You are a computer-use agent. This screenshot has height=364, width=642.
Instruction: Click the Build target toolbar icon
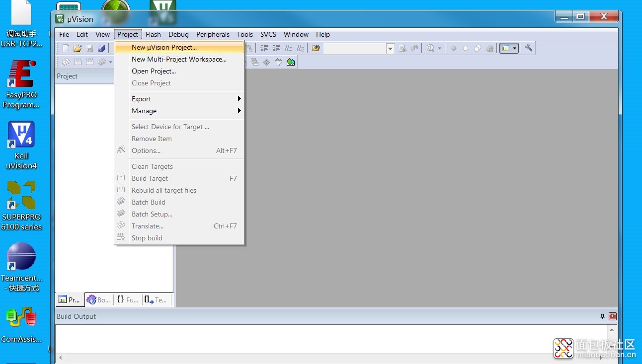(x=78, y=62)
